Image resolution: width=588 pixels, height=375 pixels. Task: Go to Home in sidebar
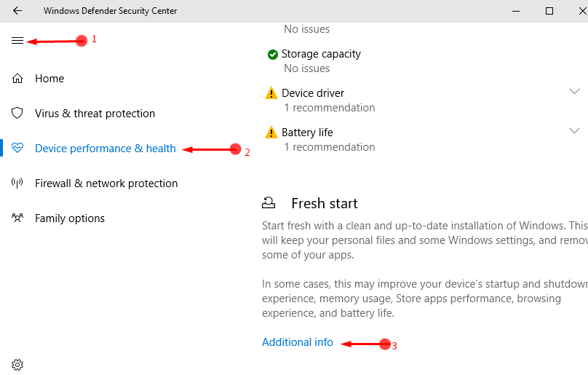point(49,79)
